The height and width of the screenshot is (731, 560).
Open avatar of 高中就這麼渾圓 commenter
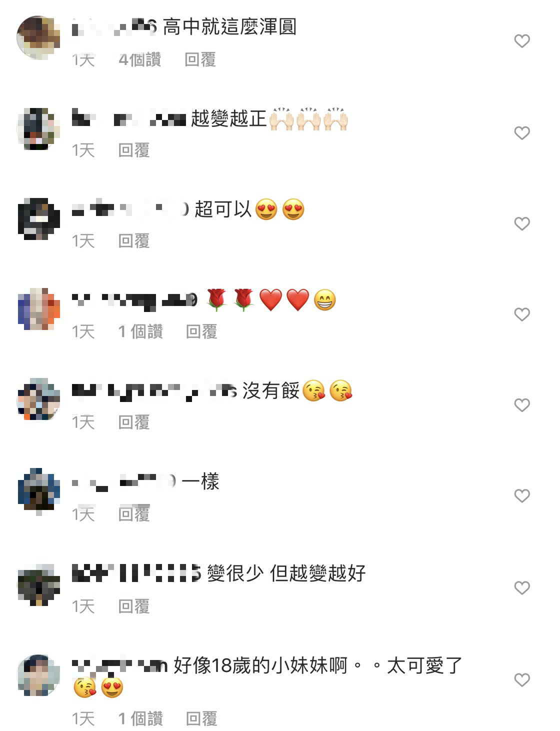click(38, 38)
